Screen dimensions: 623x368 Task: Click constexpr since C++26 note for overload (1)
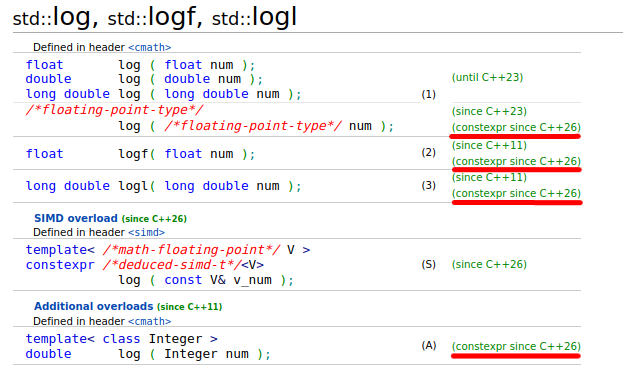tap(516, 128)
